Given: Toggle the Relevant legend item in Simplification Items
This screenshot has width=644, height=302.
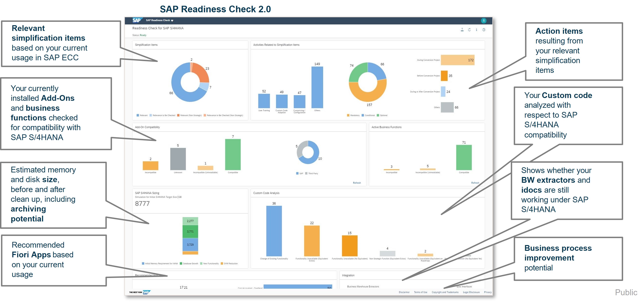Looking at the screenshot, I should 142,115.
